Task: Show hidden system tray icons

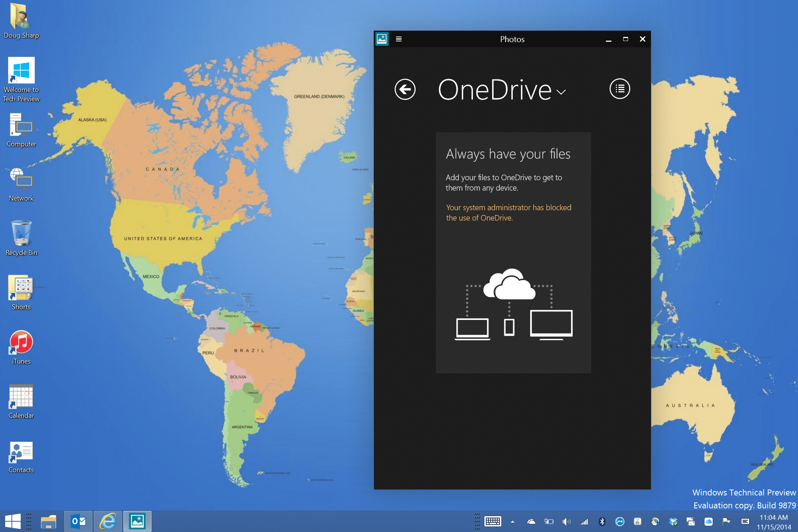Action: tap(512, 522)
